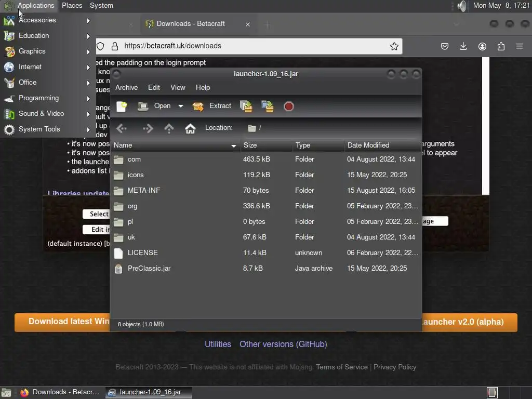Sort files by Date Modified column

382,145
